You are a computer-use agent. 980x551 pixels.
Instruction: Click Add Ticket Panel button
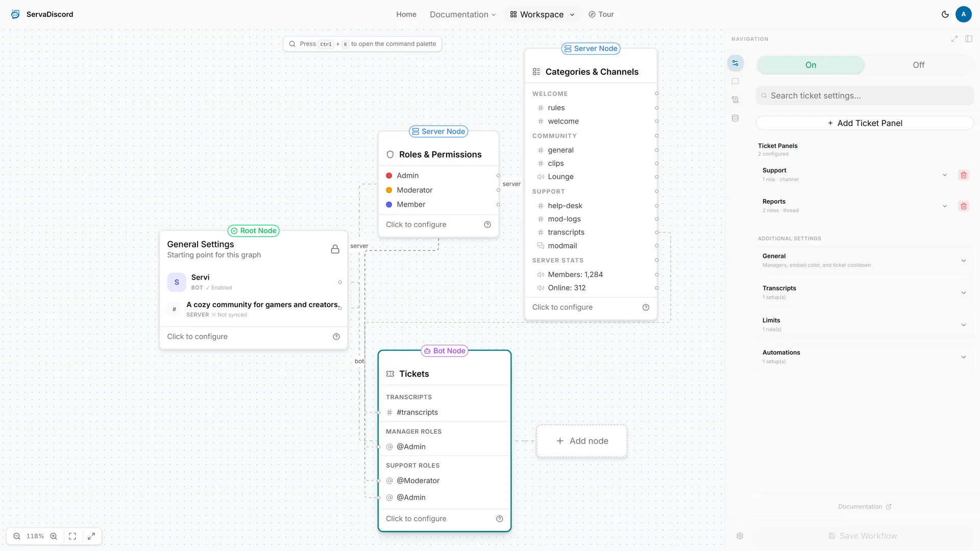coord(865,123)
